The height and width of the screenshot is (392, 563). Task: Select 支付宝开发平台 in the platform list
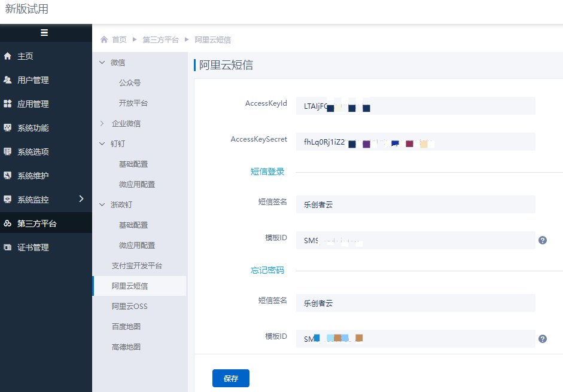click(136, 266)
